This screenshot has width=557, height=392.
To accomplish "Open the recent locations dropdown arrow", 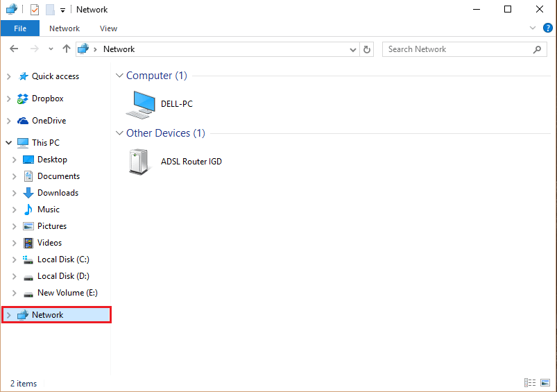I will (x=51, y=49).
